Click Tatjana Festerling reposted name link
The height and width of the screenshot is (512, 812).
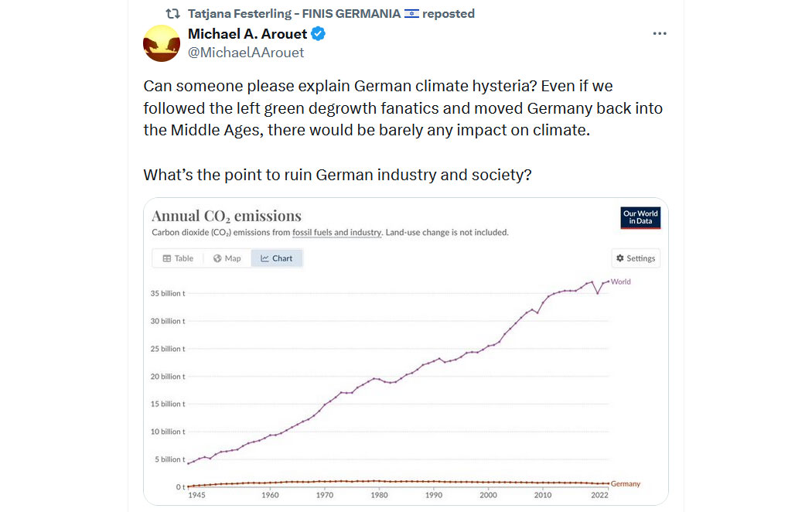(x=294, y=13)
